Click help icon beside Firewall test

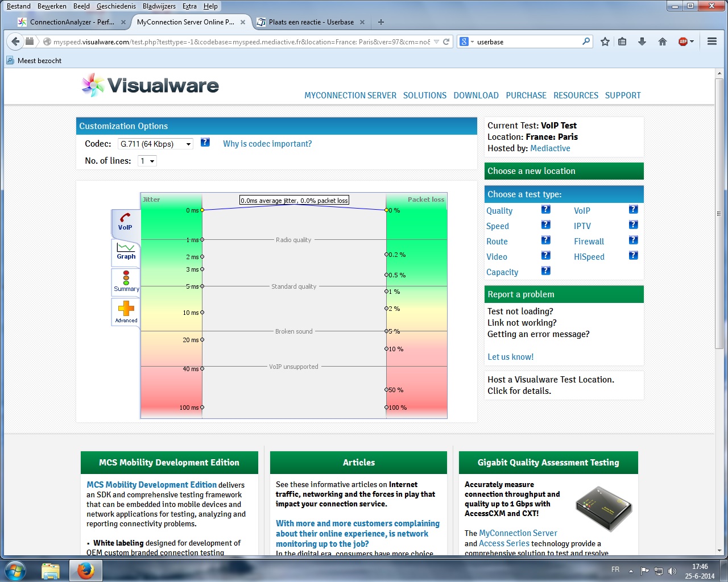[x=633, y=240]
